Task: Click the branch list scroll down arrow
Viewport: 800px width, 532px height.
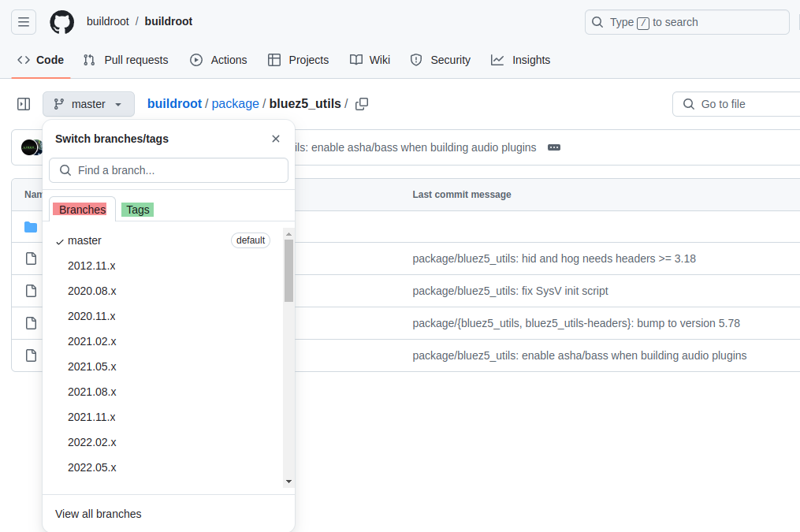Action: pos(288,482)
